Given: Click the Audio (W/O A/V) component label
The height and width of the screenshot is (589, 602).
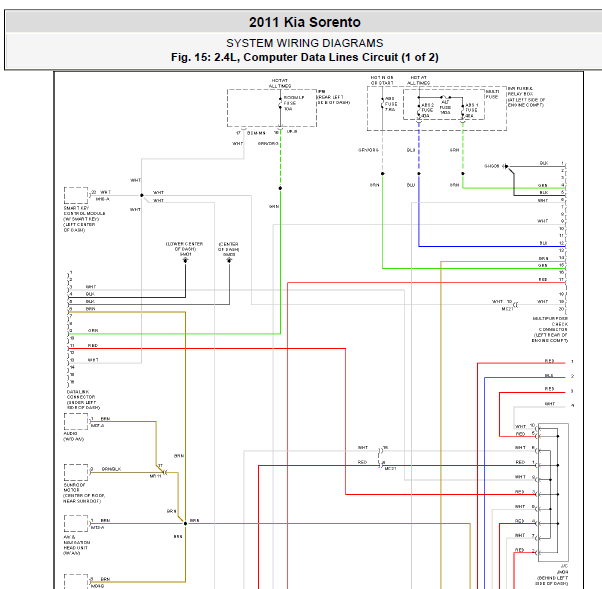Looking at the screenshot, I should pos(73,436).
